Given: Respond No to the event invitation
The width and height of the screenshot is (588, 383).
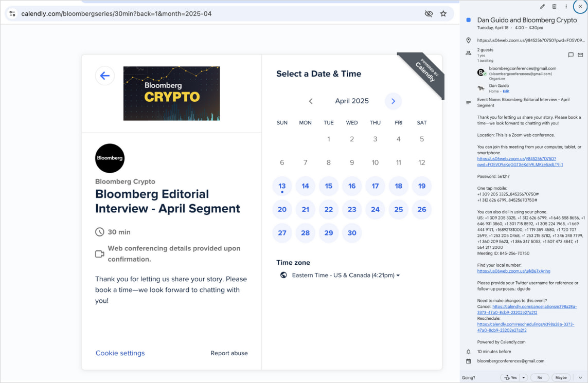Looking at the screenshot, I should tap(540, 377).
